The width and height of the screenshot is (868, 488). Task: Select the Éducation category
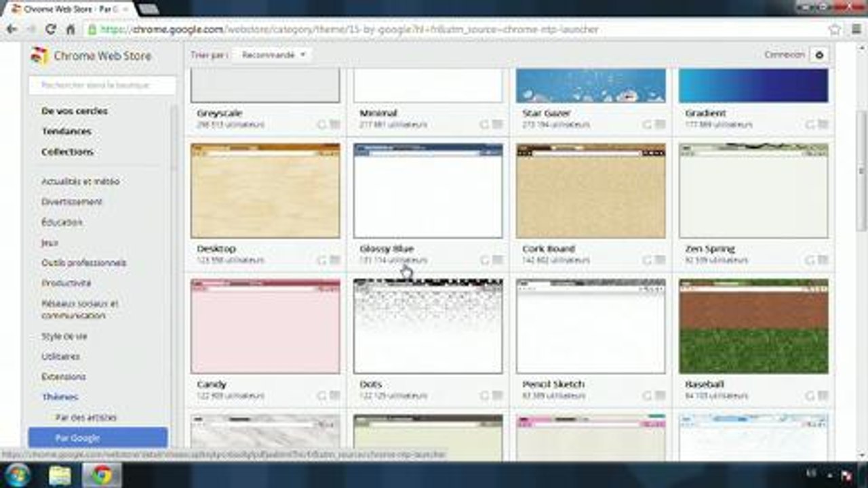coord(62,222)
